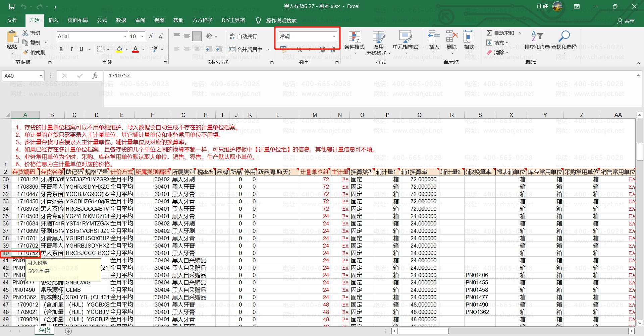Click the Delete cells icon
The image size is (644, 336).
coord(452,37)
